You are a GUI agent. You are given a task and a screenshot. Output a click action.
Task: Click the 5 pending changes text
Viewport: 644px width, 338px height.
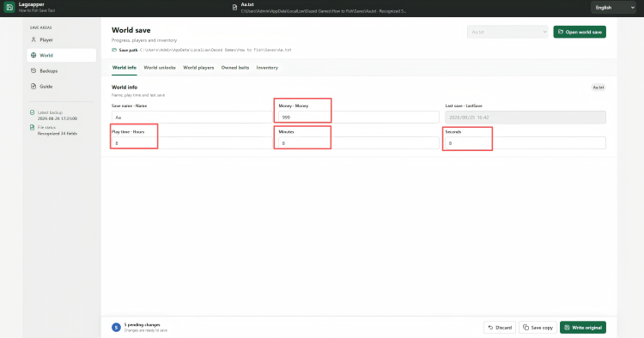[x=142, y=325]
